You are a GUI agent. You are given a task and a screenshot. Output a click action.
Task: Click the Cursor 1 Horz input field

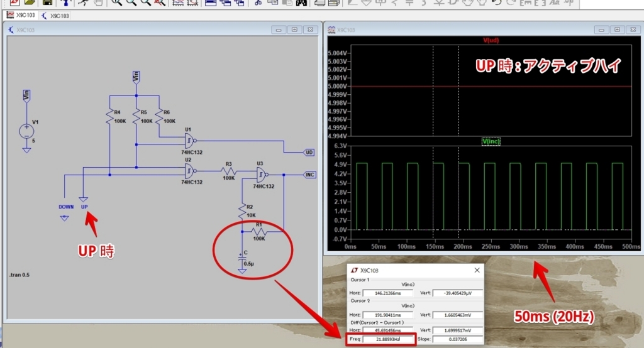(387, 293)
